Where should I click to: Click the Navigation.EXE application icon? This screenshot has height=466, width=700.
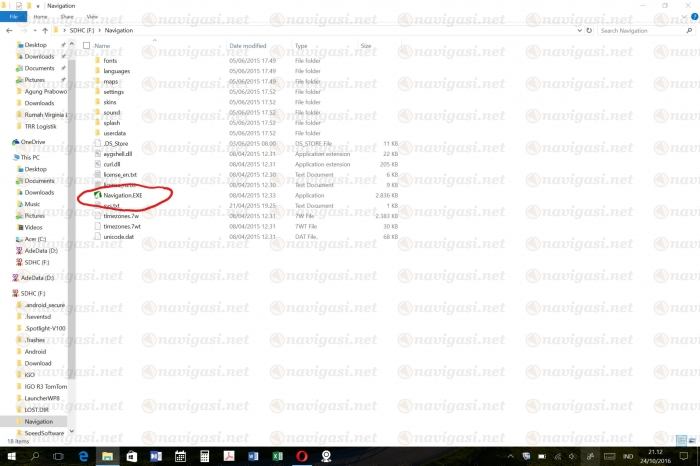pos(97,195)
